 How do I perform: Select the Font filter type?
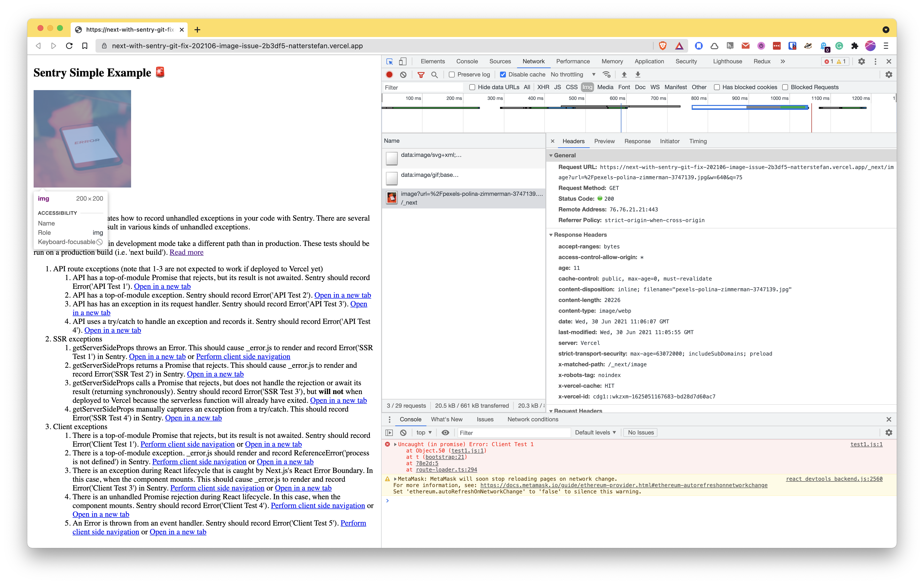click(624, 87)
